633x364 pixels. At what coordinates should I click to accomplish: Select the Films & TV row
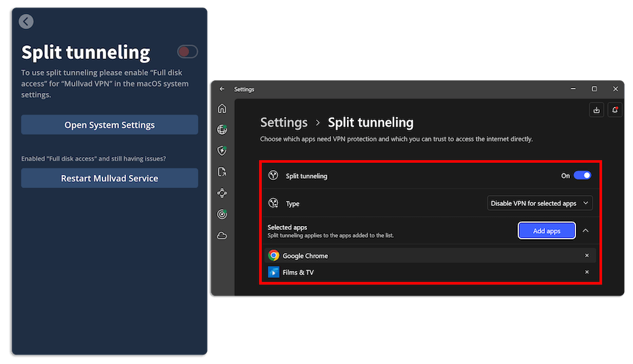[430, 272]
